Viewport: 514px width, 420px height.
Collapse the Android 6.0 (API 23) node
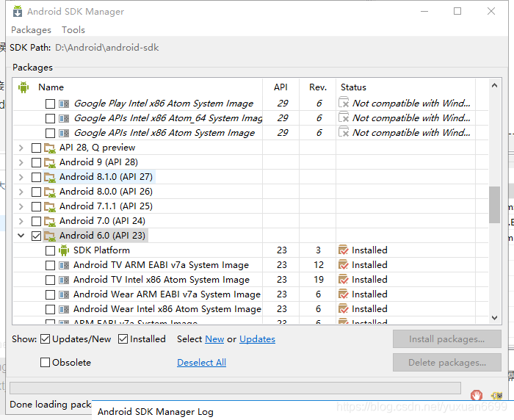tap(21, 236)
